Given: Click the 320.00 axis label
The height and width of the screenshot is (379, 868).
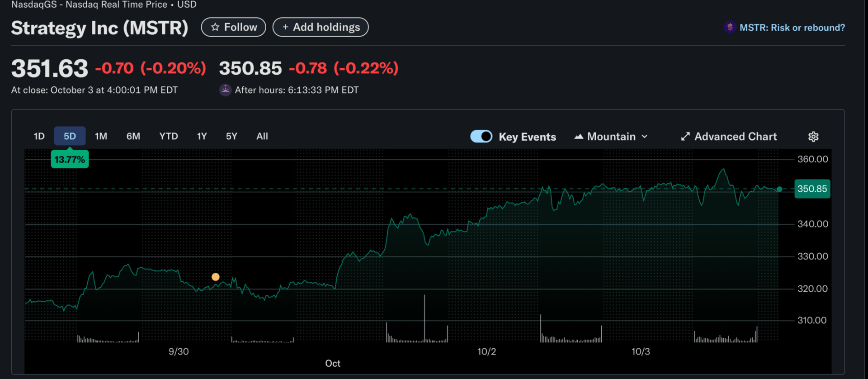Looking at the screenshot, I should pyautogui.click(x=813, y=289).
